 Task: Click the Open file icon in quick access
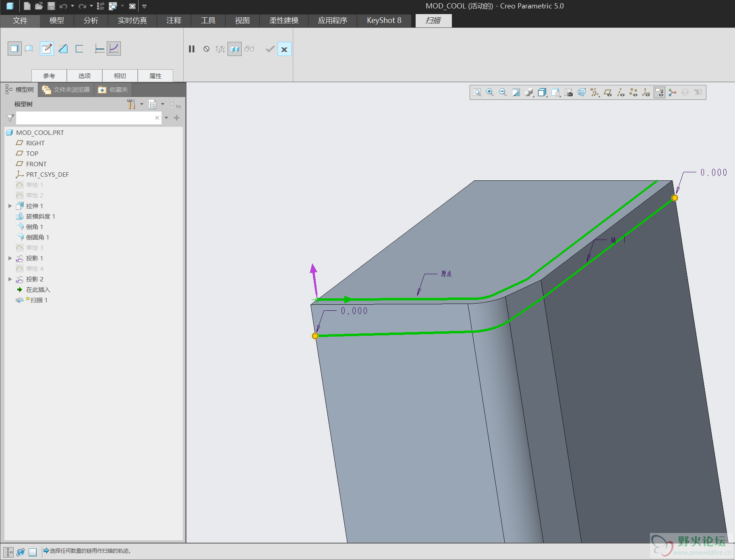click(39, 6)
